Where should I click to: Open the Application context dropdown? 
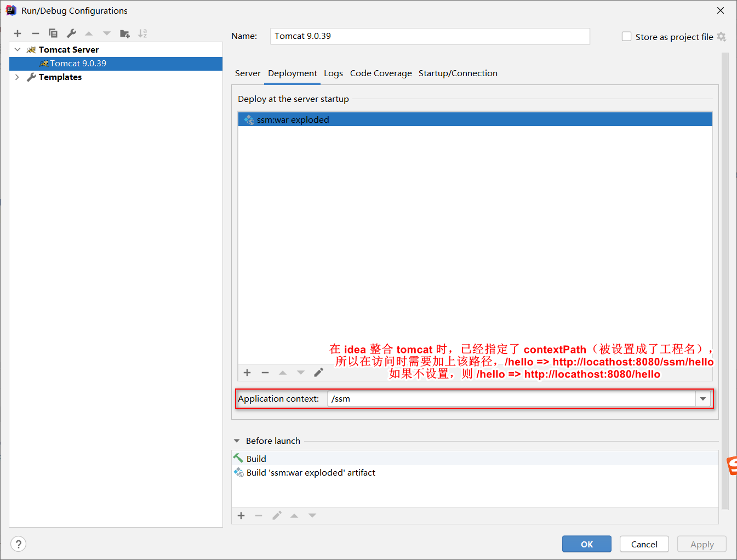click(703, 398)
